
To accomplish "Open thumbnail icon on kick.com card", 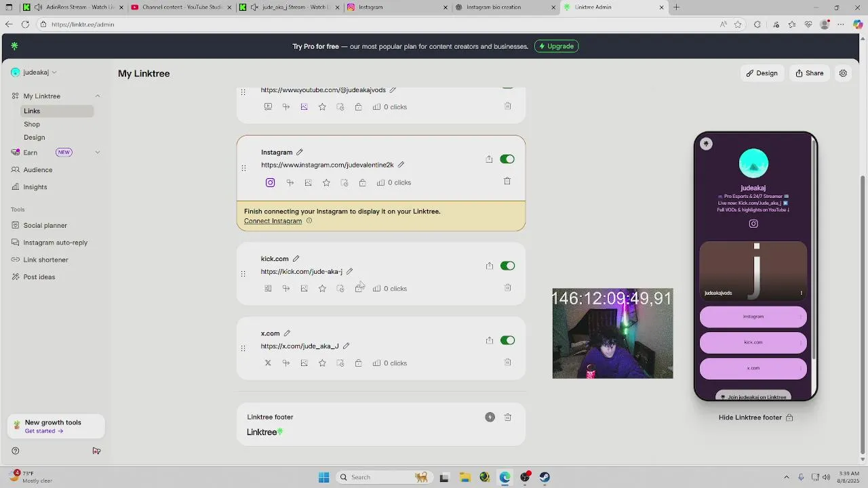I will [304, 289].
